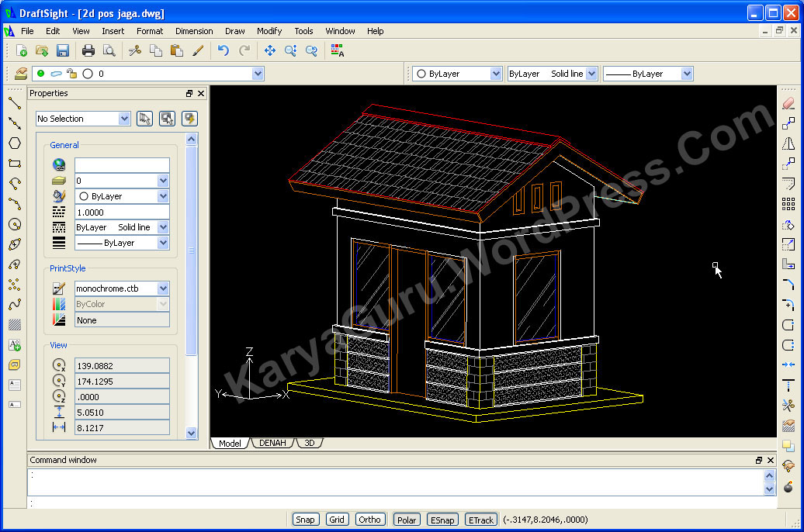The width and height of the screenshot is (804, 532).
Task: Click the Print icon
Action: click(88, 50)
